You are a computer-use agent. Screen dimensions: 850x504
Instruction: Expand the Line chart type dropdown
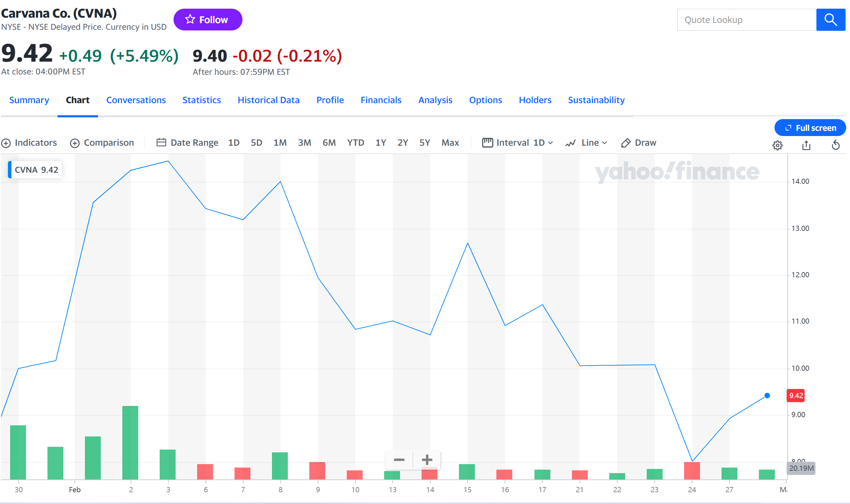pos(586,143)
